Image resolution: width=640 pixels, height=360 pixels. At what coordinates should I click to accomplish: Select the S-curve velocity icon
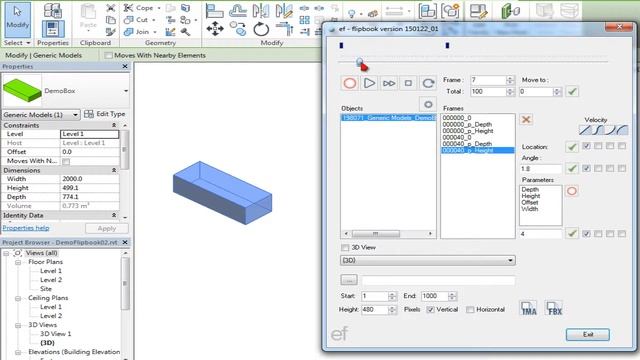click(x=597, y=130)
